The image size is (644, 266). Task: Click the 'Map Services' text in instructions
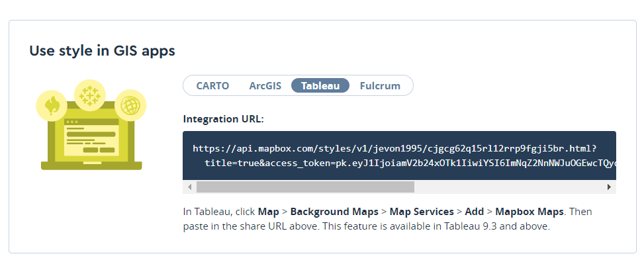point(422,212)
